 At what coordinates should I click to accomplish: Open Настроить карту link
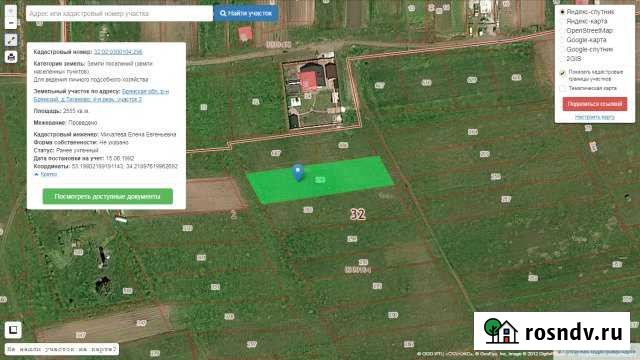click(595, 117)
